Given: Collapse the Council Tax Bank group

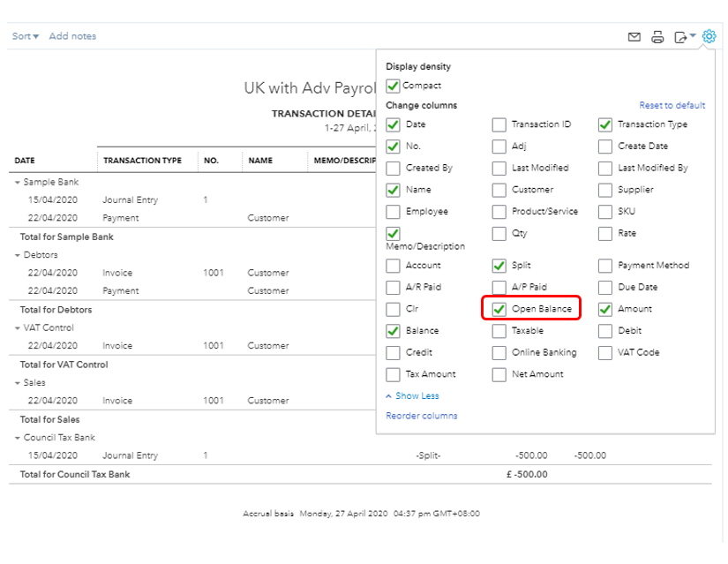Looking at the screenshot, I should coord(17,438).
